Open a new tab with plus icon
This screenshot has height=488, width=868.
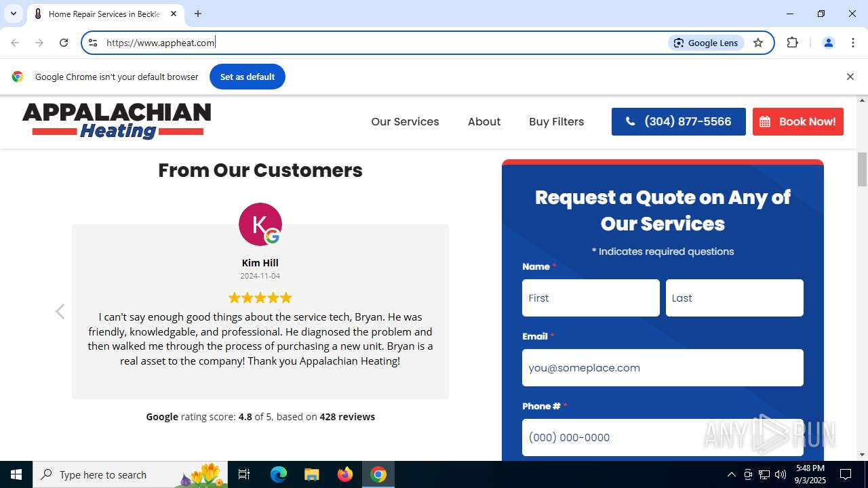point(198,14)
